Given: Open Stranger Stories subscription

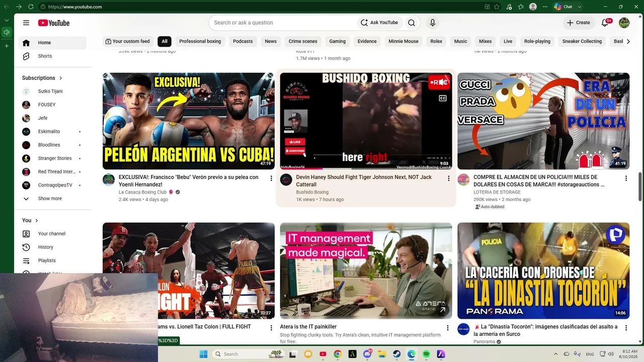Looking at the screenshot, I should (52, 158).
